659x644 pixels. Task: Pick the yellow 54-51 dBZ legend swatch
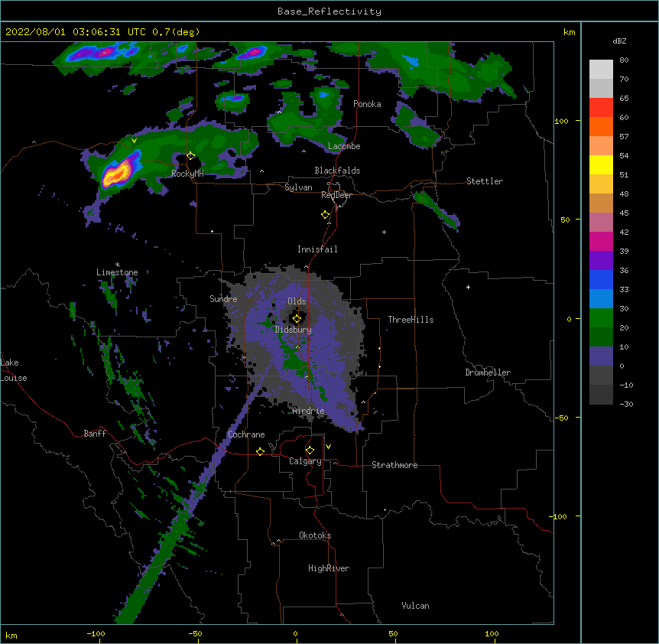point(601,164)
